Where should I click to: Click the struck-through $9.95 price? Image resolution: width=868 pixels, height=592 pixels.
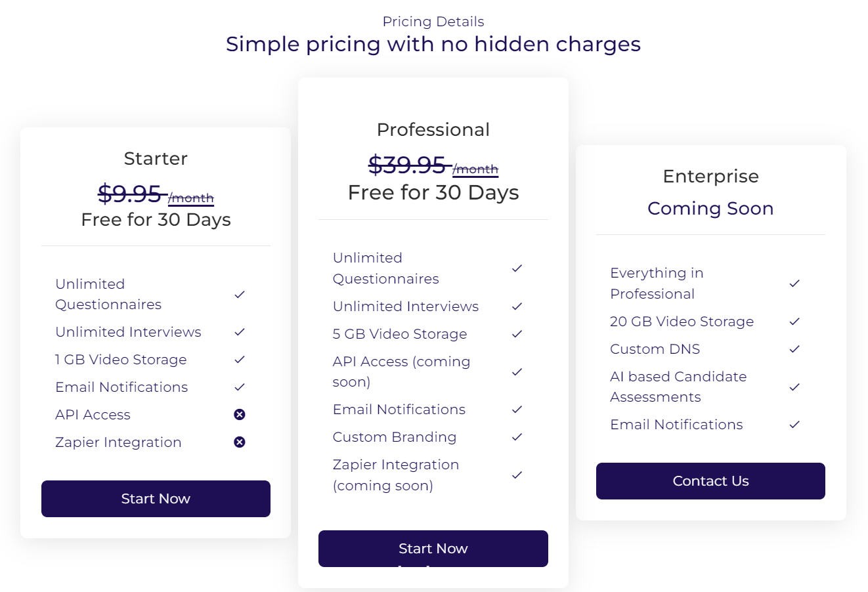[x=131, y=194]
